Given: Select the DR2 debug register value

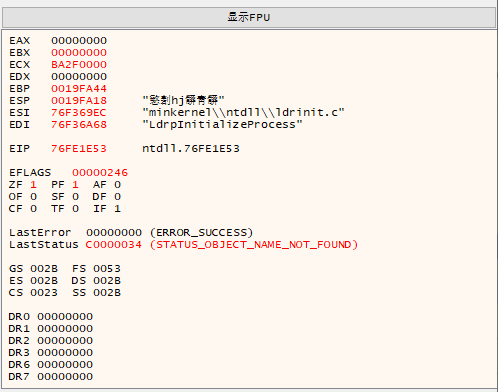Looking at the screenshot, I should click(x=65, y=341).
